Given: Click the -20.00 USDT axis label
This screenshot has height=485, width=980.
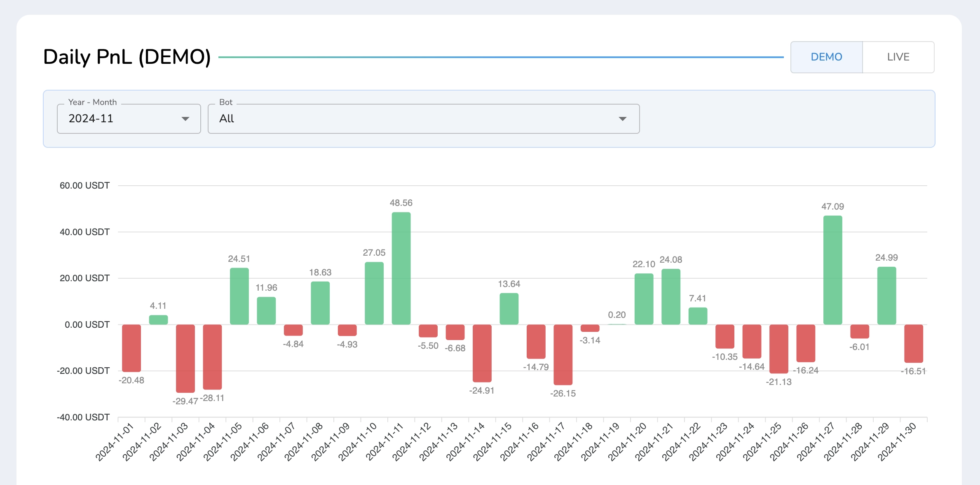Looking at the screenshot, I should click(x=83, y=371).
